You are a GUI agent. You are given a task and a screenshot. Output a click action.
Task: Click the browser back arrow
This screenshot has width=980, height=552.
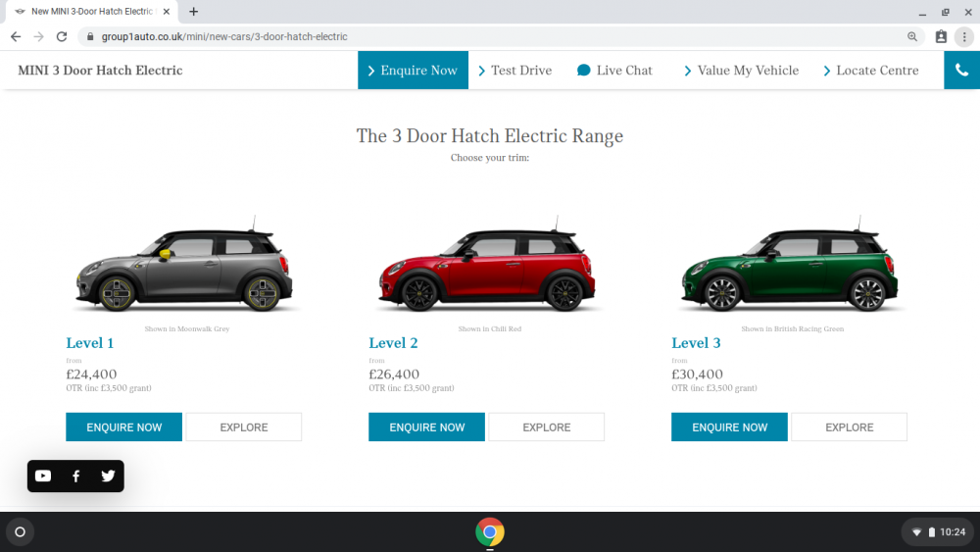[16, 37]
